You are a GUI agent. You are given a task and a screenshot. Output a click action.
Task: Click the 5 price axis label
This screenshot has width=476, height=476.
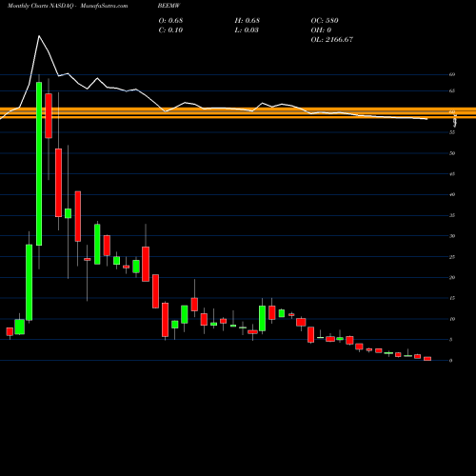pos(450,340)
